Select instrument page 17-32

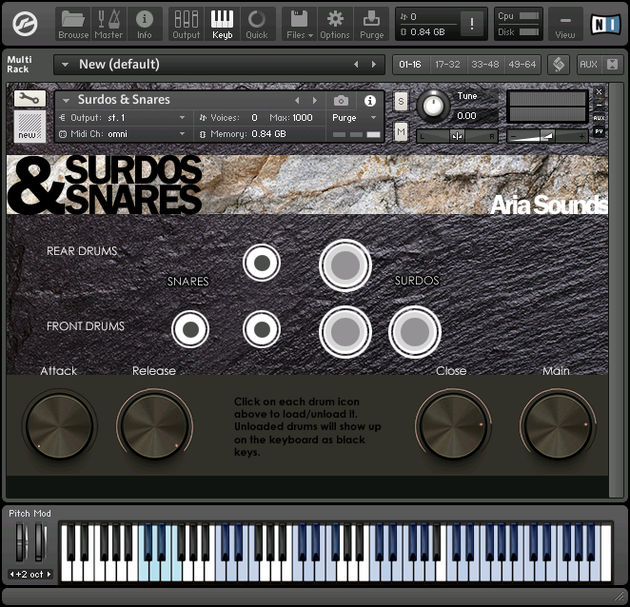pyautogui.click(x=448, y=64)
